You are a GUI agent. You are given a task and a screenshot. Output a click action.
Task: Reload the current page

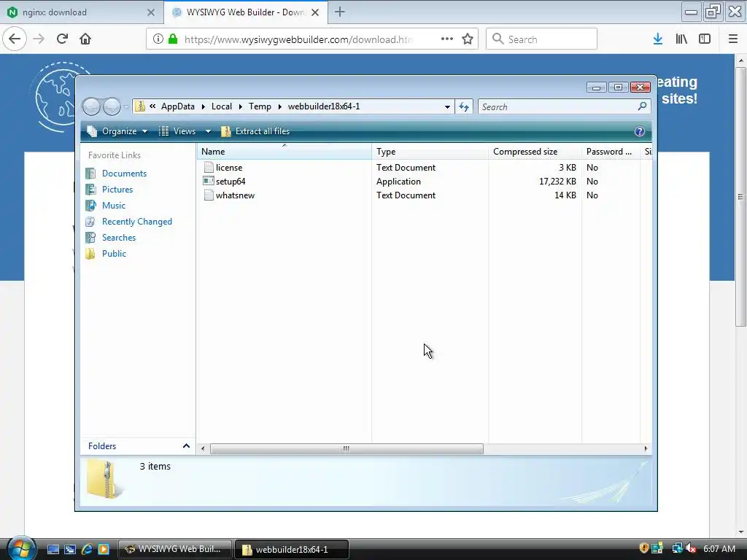click(x=62, y=39)
